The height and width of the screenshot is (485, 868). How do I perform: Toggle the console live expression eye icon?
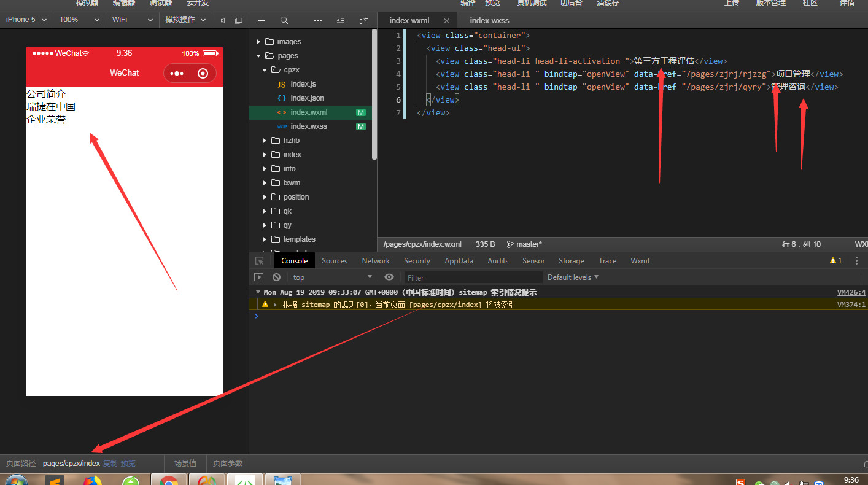[389, 277]
